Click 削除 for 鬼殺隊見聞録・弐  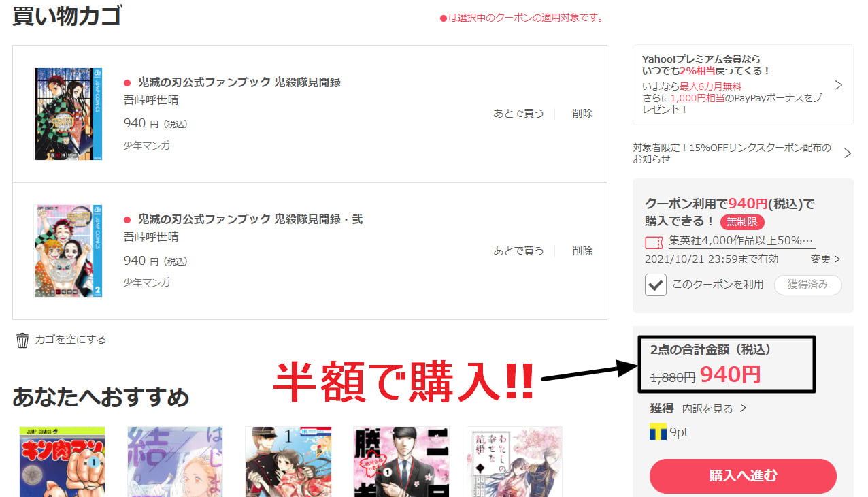pos(582,251)
